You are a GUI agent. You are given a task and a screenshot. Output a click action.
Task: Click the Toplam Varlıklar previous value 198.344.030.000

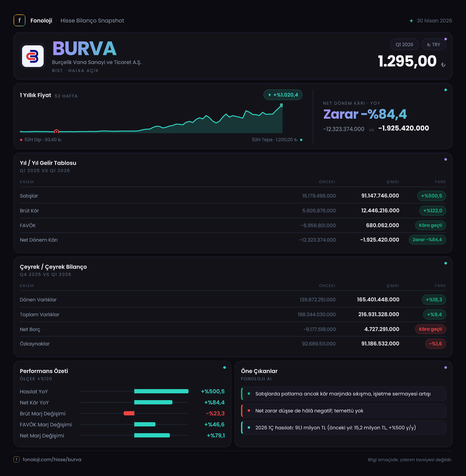click(x=316, y=314)
